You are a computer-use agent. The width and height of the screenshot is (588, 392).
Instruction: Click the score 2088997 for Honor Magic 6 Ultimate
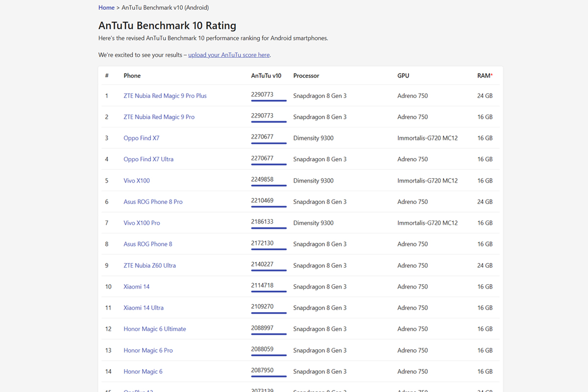click(x=262, y=328)
